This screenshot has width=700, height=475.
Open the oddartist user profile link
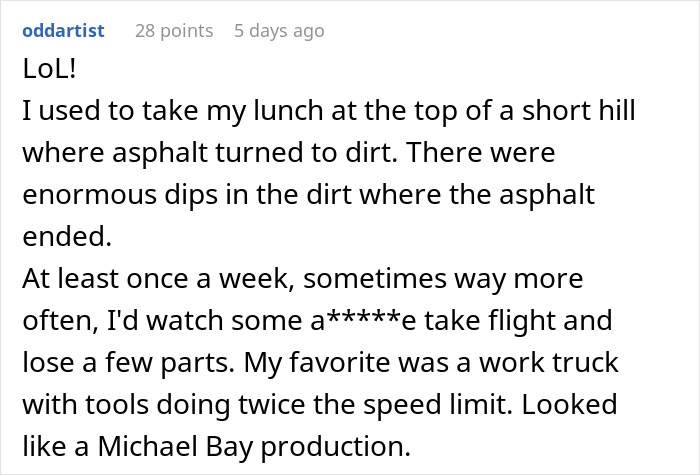63,31
